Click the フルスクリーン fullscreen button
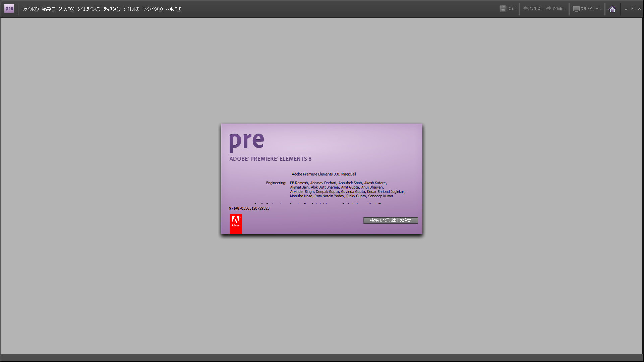The image size is (644, 362). (x=587, y=9)
